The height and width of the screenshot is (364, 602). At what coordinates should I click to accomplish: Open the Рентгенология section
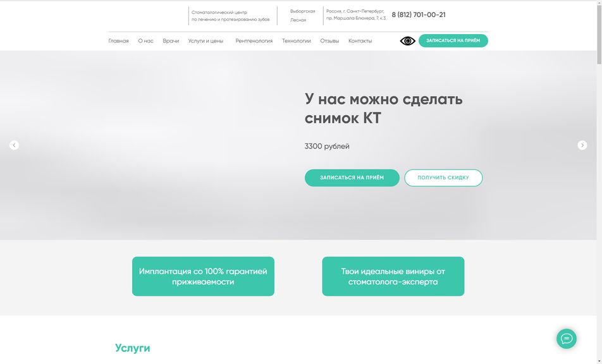point(254,40)
